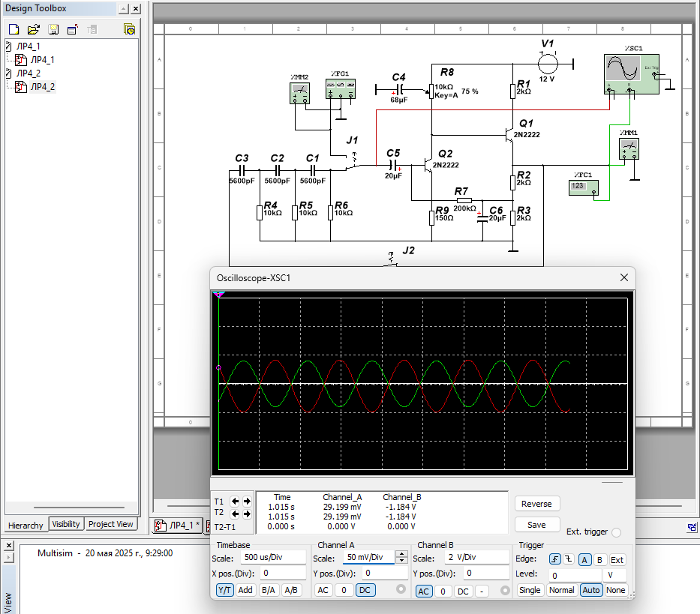
Task: Select the XMM1 multimeter instrument
Action: click(x=629, y=149)
